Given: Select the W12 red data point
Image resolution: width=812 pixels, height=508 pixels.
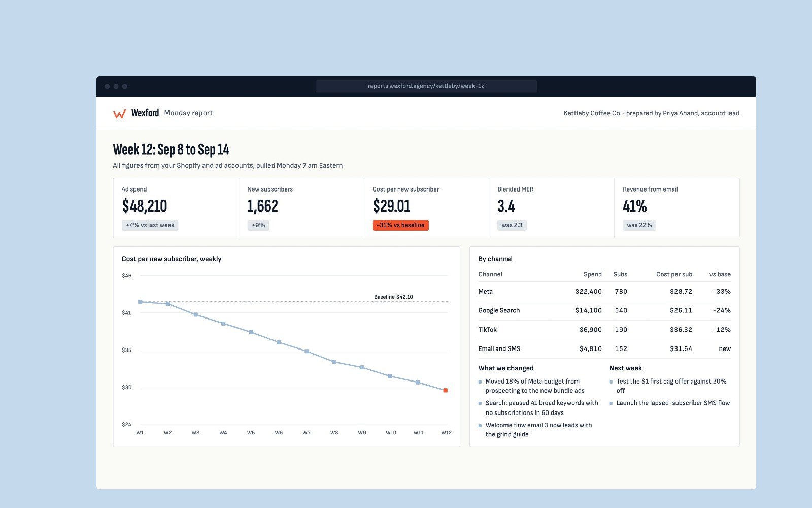Looking at the screenshot, I should click(446, 390).
